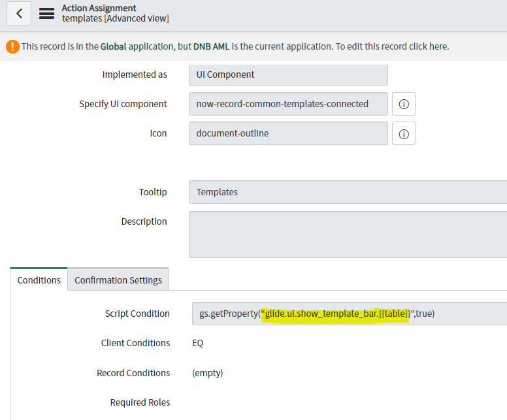The image size is (507, 420).
Task: Click the Tooltip field containing Templates
Action: (348, 192)
